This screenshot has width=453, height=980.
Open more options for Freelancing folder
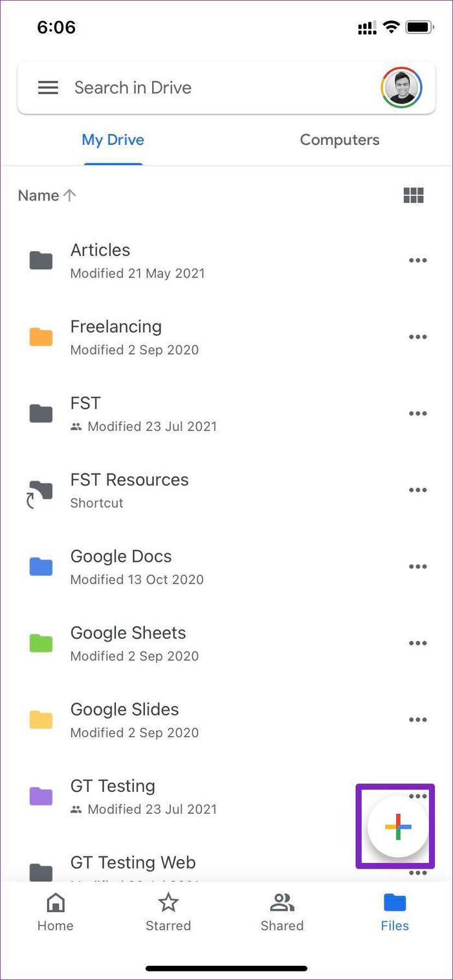click(417, 337)
